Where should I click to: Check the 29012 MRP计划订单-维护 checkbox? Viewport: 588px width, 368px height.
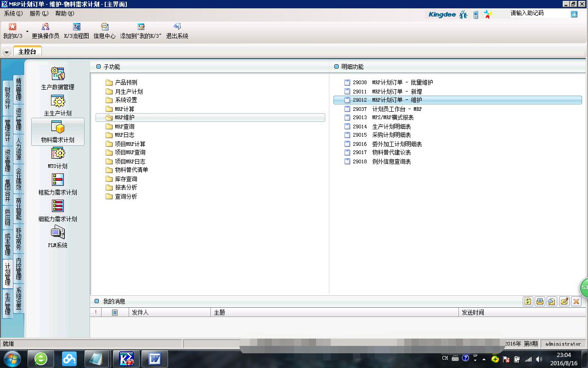[x=347, y=100]
